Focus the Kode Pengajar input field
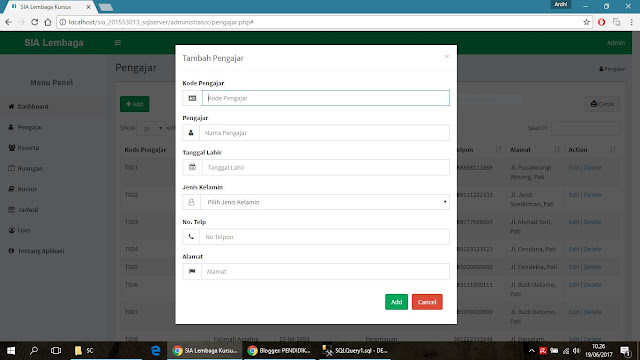The width and height of the screenshot is (640, 360). coord(326,98)
